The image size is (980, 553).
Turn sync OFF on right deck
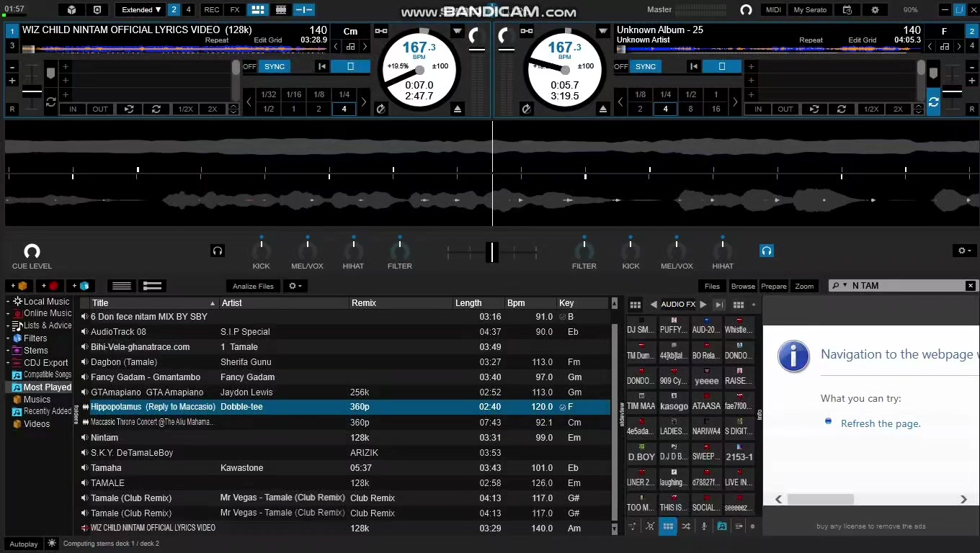coord(621,66)
